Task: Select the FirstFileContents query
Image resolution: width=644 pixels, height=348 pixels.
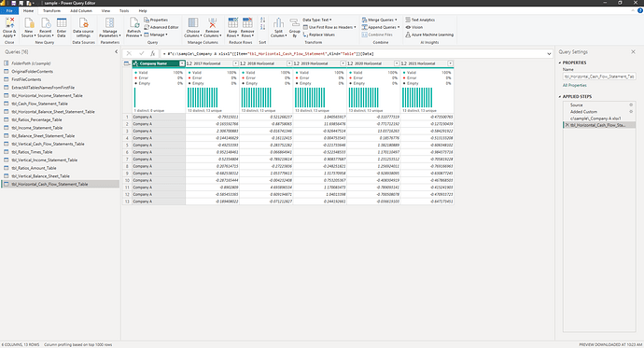Action: tap(61, 79)
